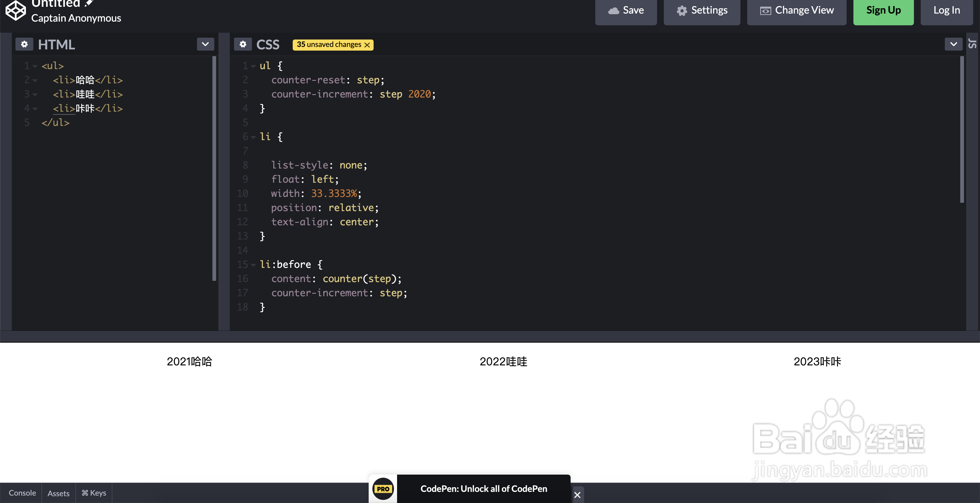Image resolution: width=980 pixels, height=503 pixels.
Task: Toggle the Console panel
Action: pyautogui.click(x=22, y=493)
